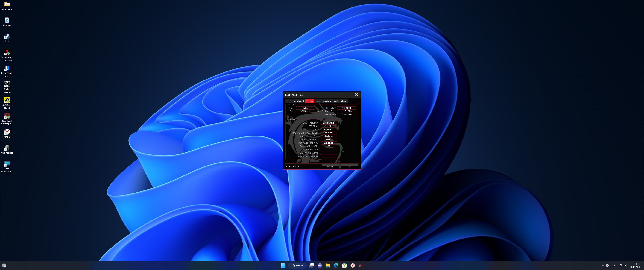Select the Steam desktop icon
Screen dimensions: 644x270
[x=7, y=38]
